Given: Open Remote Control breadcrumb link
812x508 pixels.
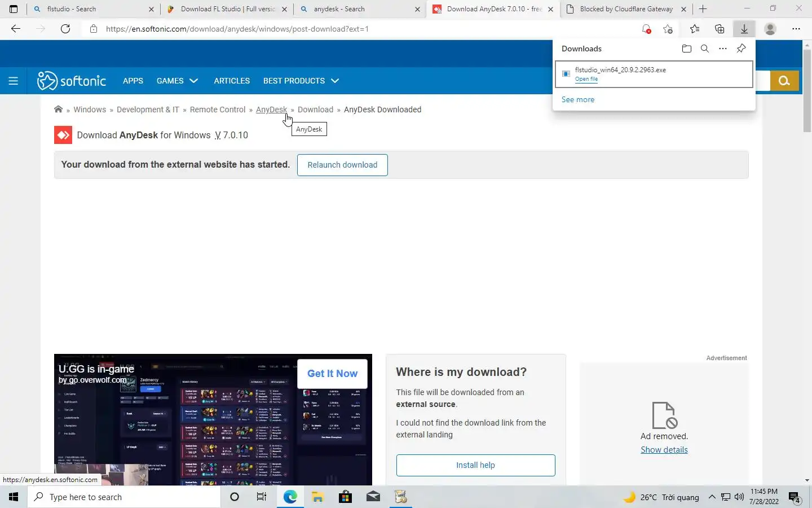Looking at the screenshot, I should (x=218, y=110).
